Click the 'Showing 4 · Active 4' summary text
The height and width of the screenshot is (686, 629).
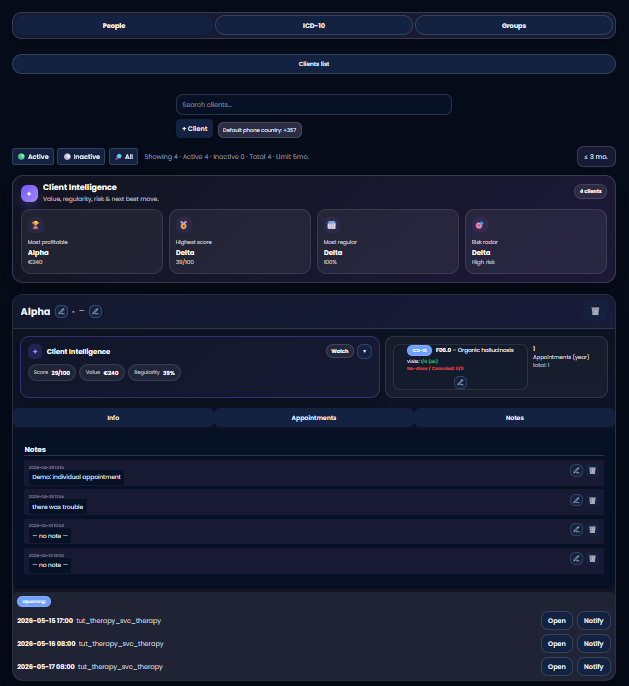point(227,157)
